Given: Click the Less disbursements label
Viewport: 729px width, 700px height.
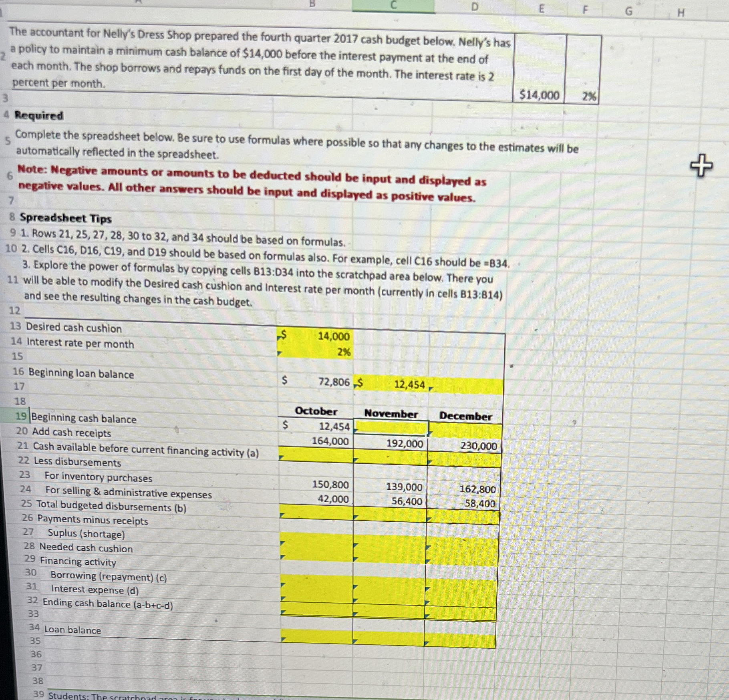Looking at the screenshot, I should click(x=77, y=462).
